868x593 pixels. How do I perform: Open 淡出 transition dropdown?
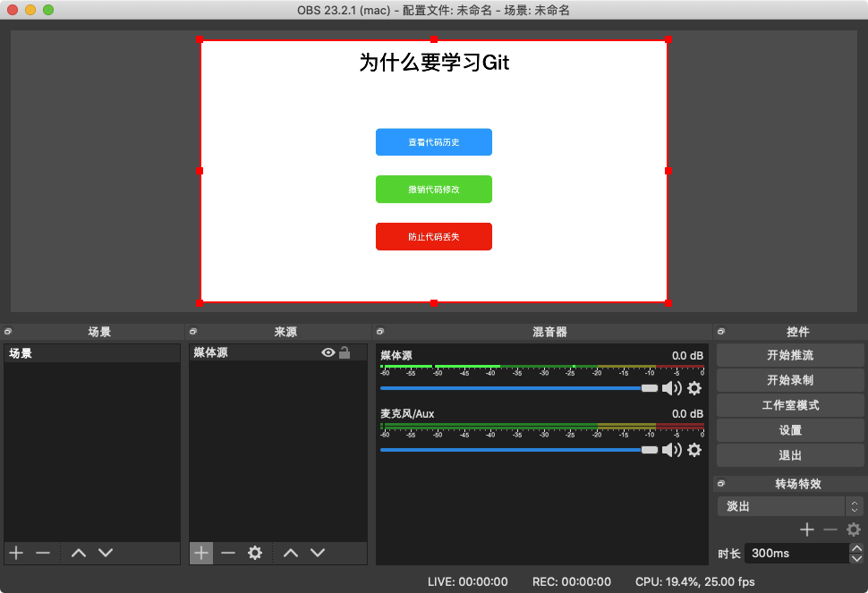(x=790, y=506)
